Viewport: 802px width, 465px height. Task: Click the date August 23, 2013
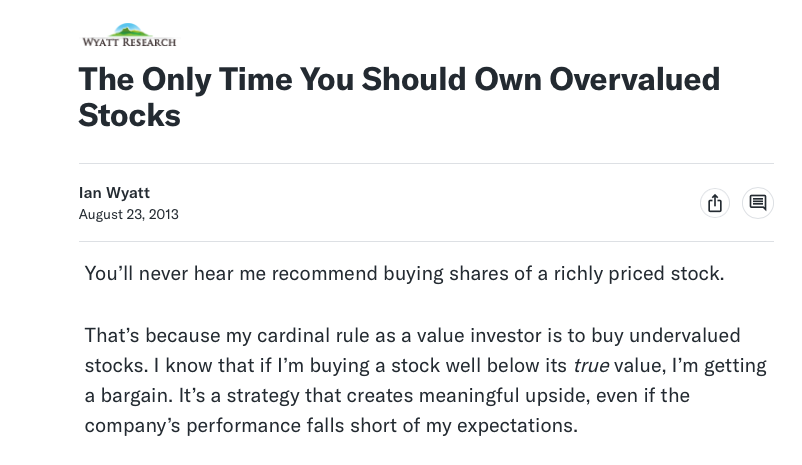(x=128, y=214)
